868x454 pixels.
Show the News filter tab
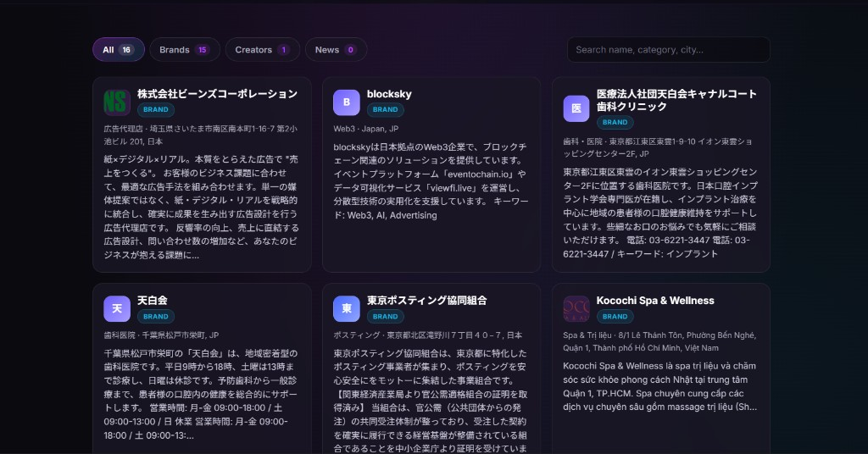[336, 50]
